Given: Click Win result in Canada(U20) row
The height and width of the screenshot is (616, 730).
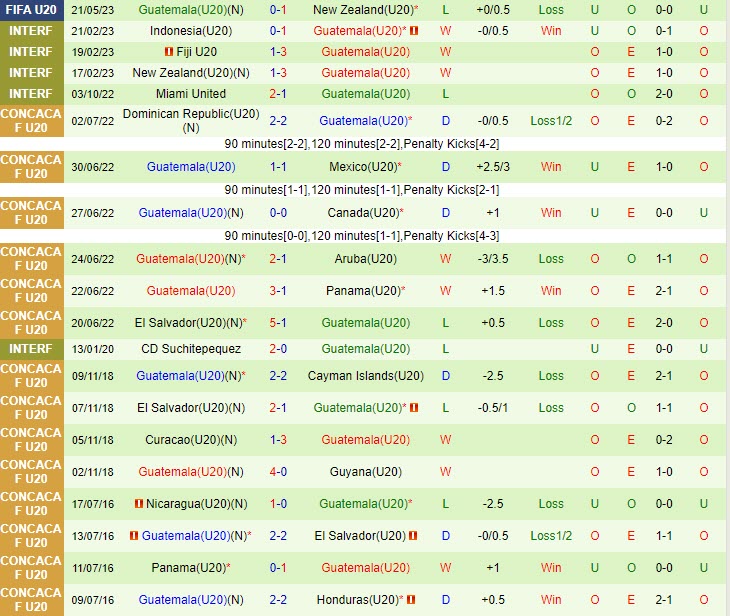Looking at the screenshot, I should [x=551, y=213].
